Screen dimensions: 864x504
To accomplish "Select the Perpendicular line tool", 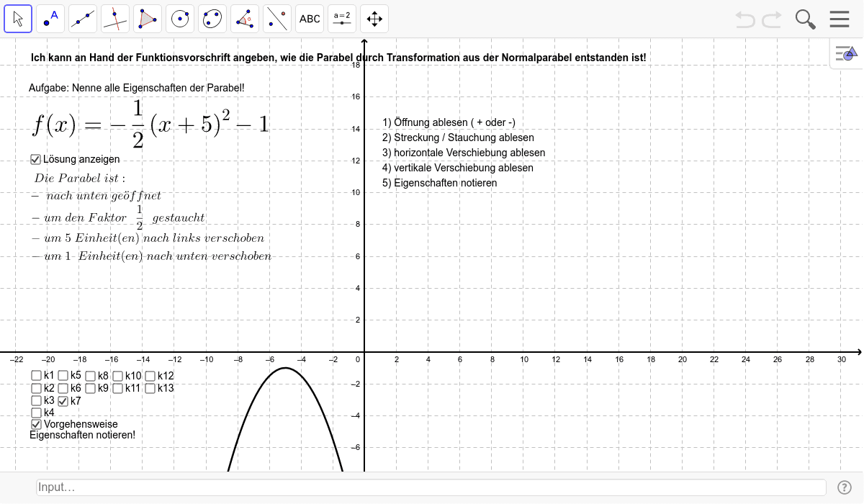I will click(x=115, y=19).
